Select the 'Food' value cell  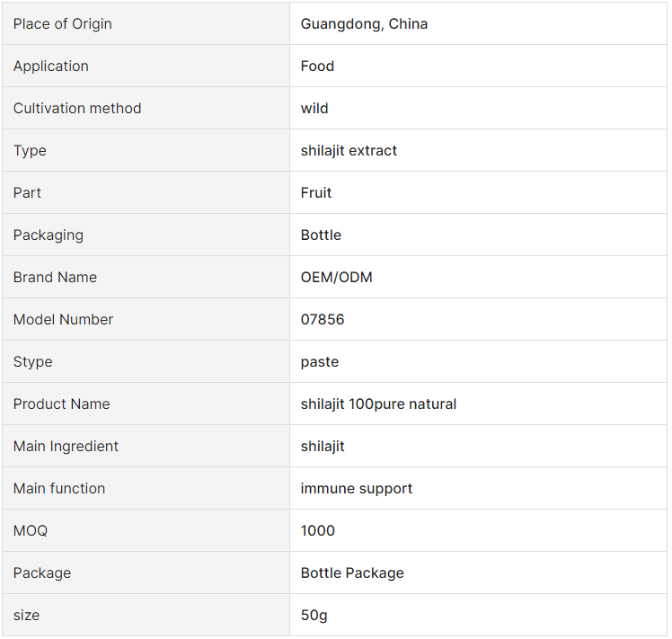(478, 66)
